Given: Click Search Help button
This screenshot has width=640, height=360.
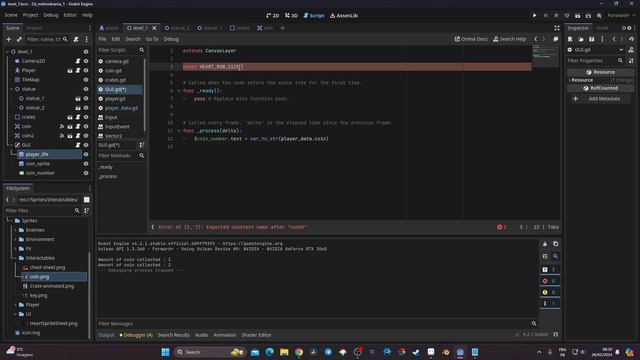Looking at the screenshot, I should 509,39.
